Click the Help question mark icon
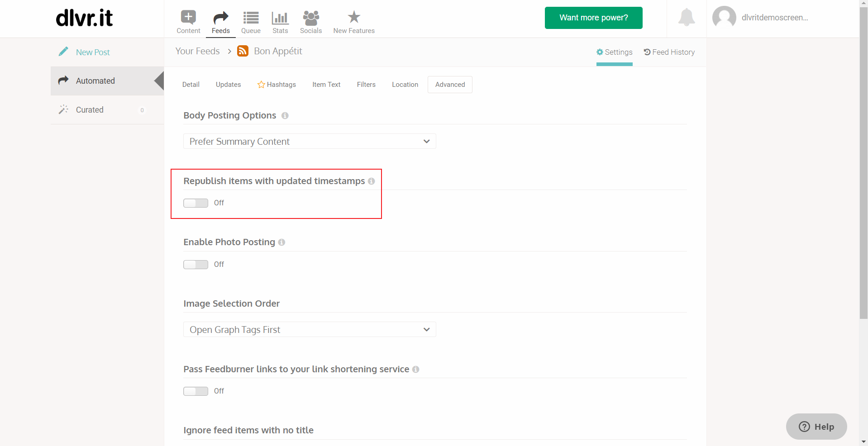Screen dimensions: 868x446 tap(804, 427)
